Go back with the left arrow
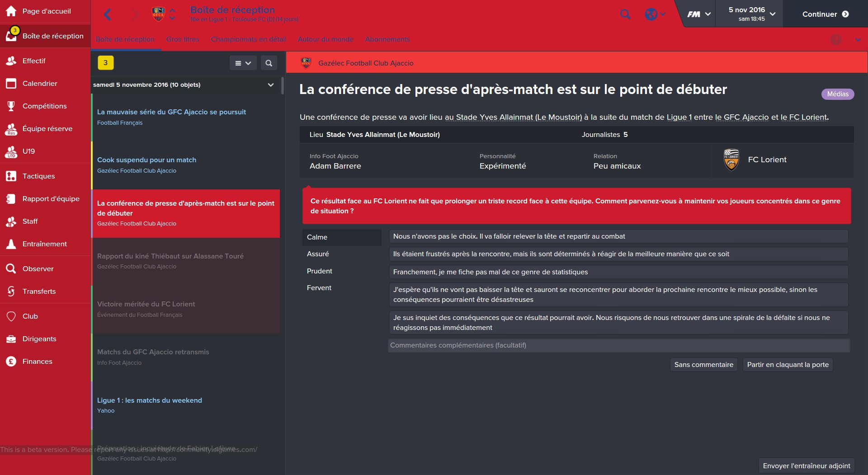Image resolution: width=868 pixels, height=475 pixels. coord(108,14)
